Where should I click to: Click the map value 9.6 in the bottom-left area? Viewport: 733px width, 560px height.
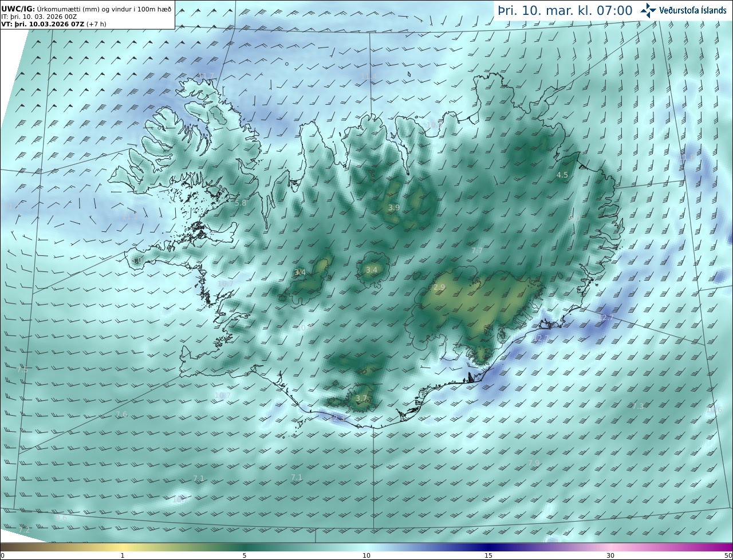61,517
